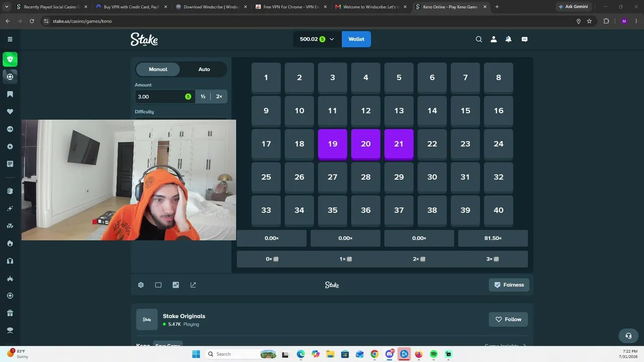Open the Fairness dialog
644x362 pixels.
[509, 285]
